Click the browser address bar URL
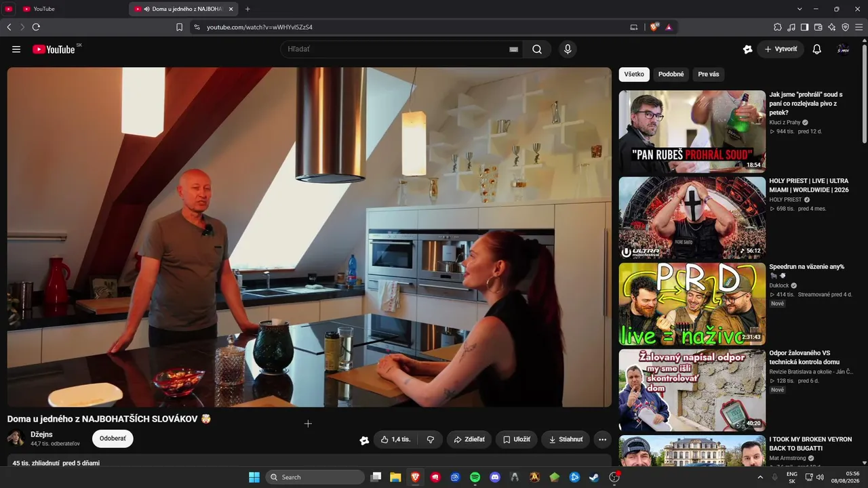The height and width of the screenshot is (488, 868). [x=259, y=27]
